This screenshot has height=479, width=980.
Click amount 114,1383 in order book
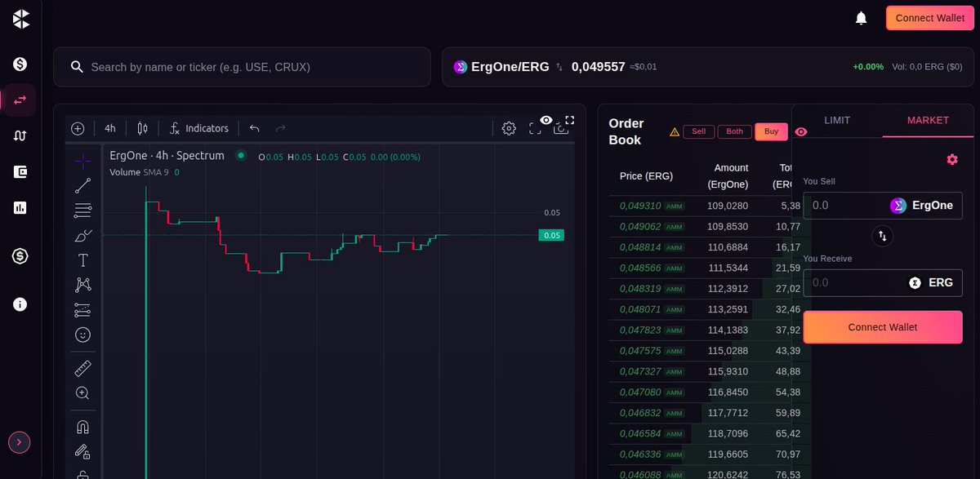(x=727, y=330)
